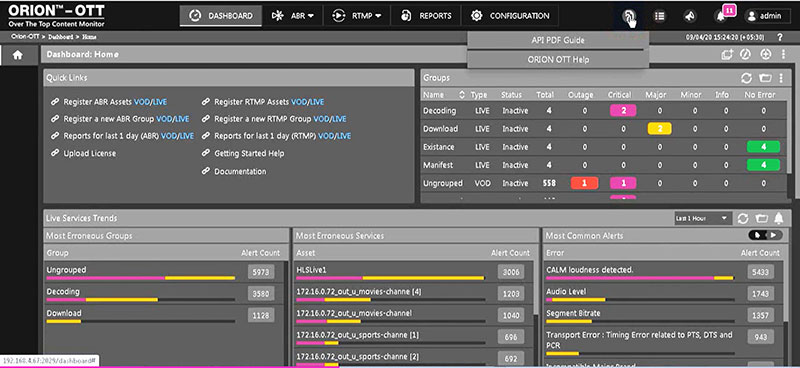Click the 5973 alert count for Ungrouped

click(261, 273)
